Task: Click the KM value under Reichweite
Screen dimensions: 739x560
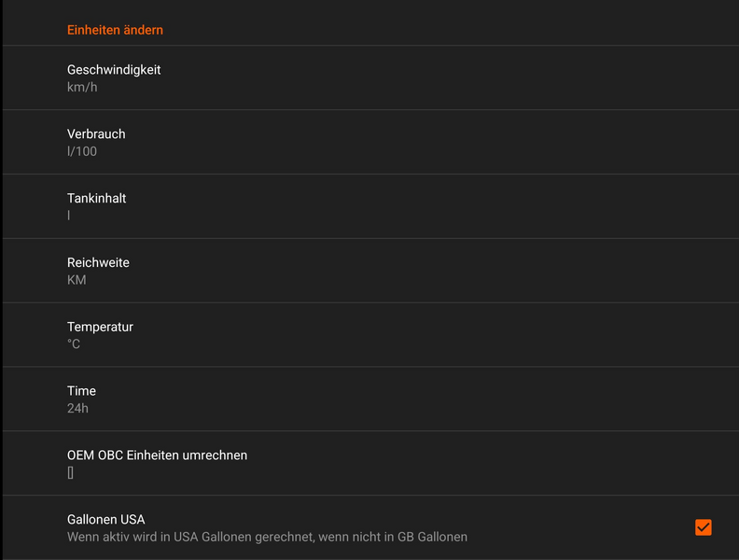Action: 77,280
